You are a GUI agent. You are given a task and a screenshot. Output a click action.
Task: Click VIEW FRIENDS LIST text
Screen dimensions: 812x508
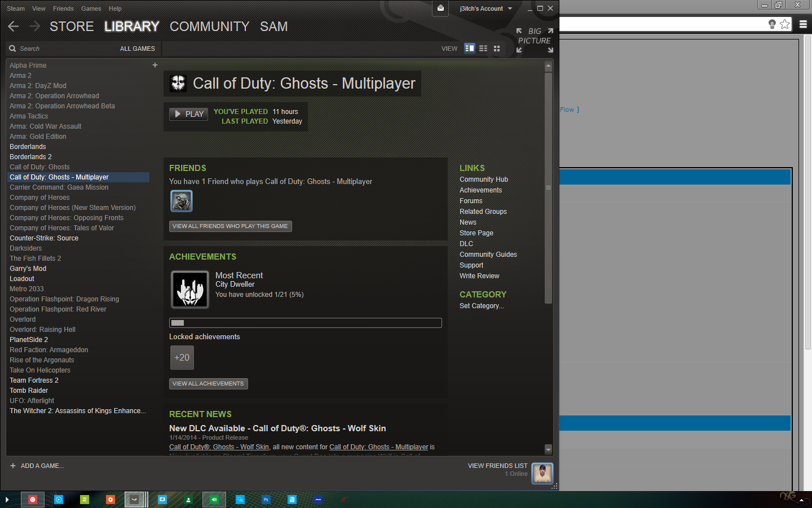[x=497, y=466]
